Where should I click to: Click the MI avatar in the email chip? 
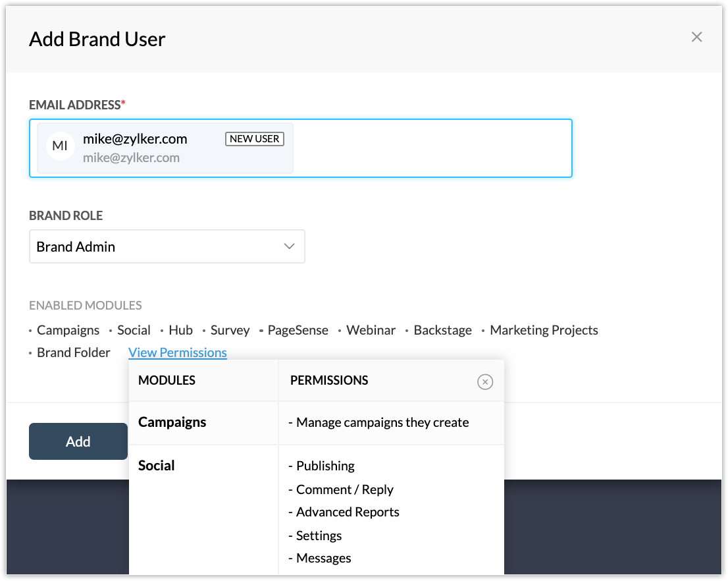coord(60,146)
